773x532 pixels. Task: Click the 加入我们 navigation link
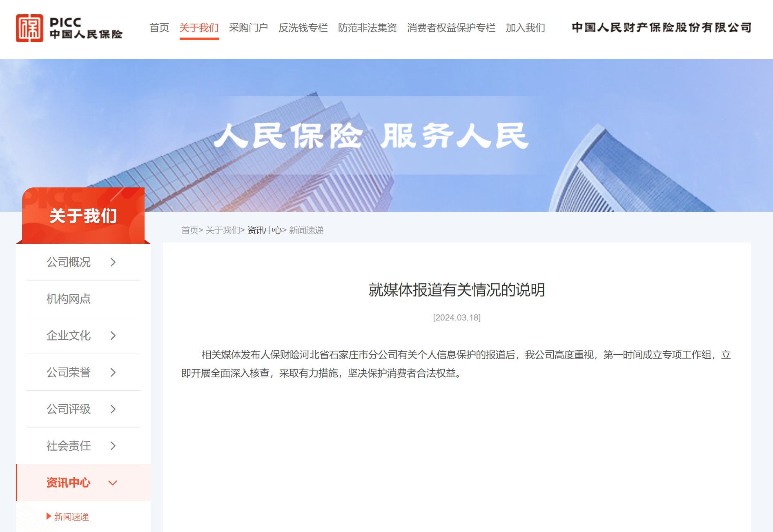[526, 28]
